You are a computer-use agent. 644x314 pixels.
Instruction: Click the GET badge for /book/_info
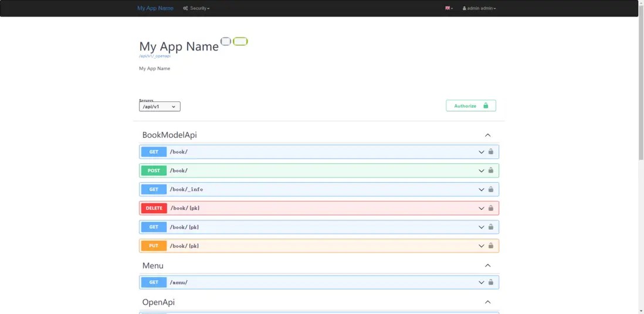(154, 190)
